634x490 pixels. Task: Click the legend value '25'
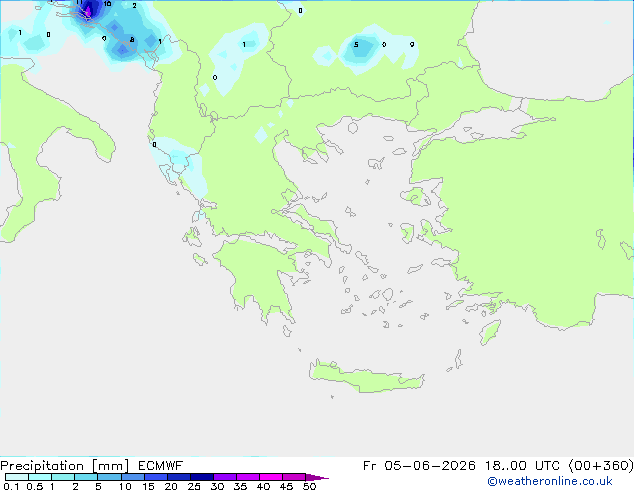[194, 486]
